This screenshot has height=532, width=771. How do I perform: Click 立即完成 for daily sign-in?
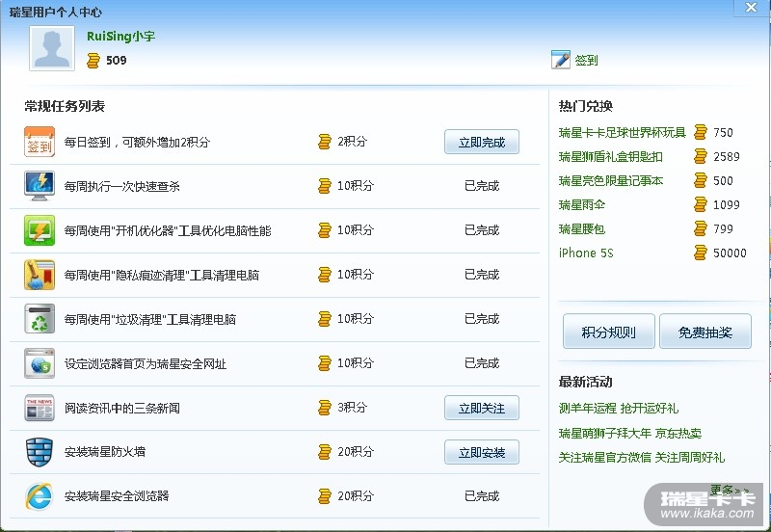pos(481,142)
